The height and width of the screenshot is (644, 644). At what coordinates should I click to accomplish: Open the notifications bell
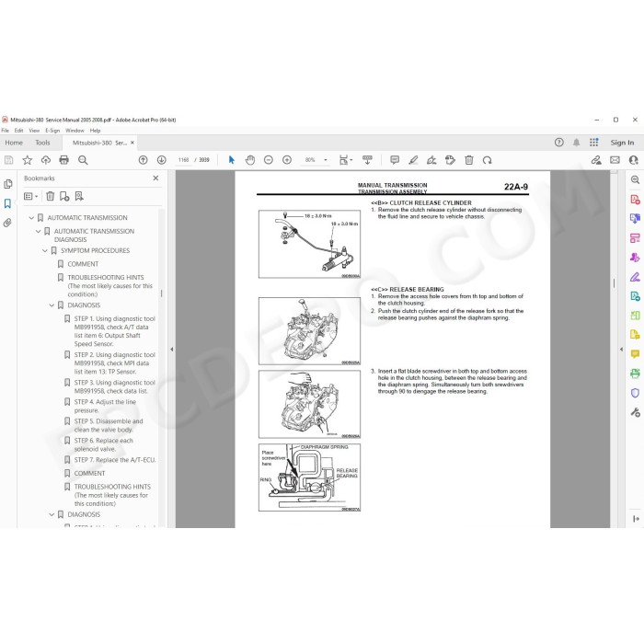[577, 143]
